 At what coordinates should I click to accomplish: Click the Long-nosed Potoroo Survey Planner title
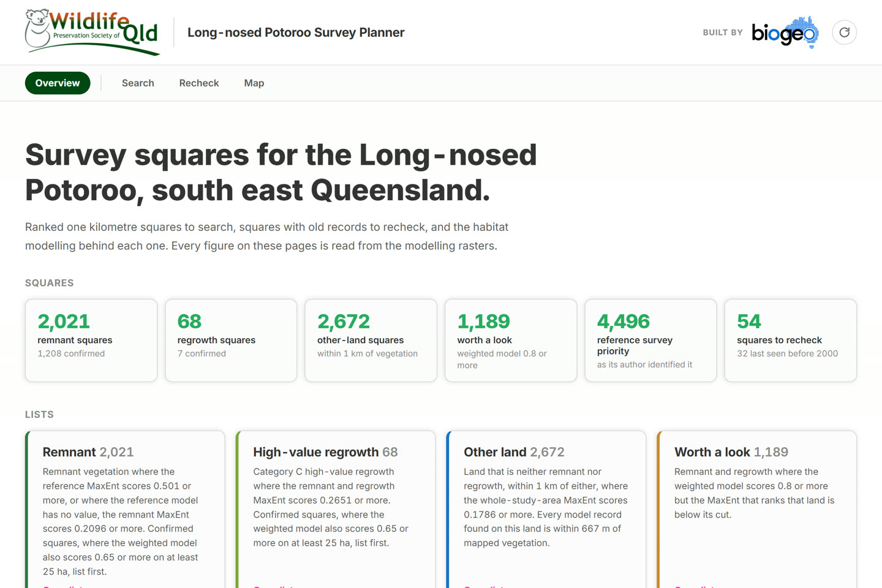click(296, 32)
